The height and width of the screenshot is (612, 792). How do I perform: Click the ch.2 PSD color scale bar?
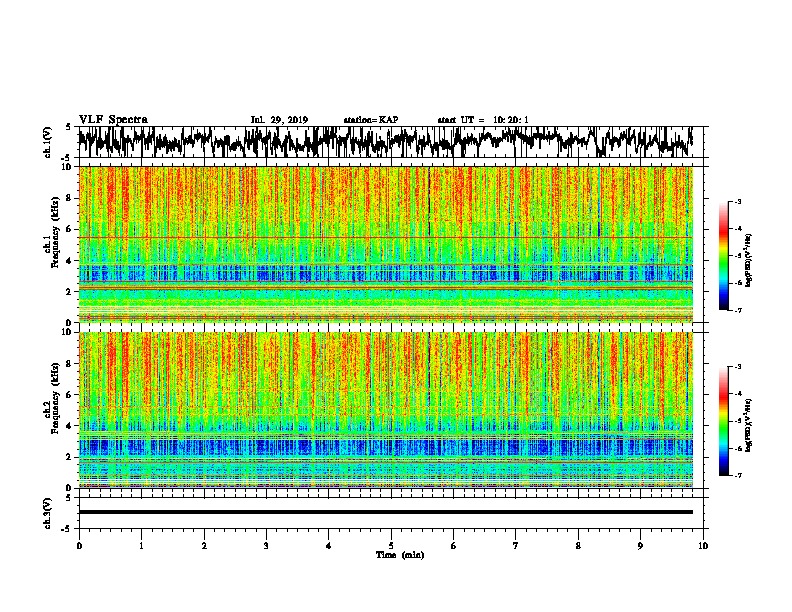point(723,421)
